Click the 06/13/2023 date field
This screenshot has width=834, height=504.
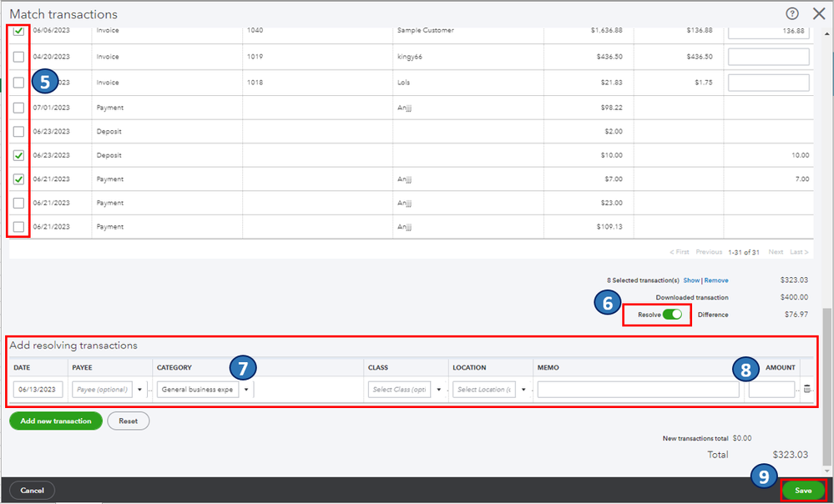38,390
